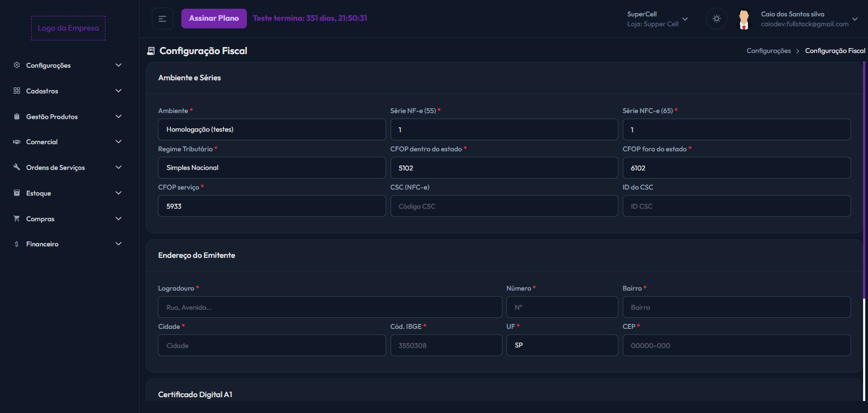This screenshot has height=413, width=868.
Task: Click the Ordens de Serviços wrench icon
Action: click(x=16, y=167)
